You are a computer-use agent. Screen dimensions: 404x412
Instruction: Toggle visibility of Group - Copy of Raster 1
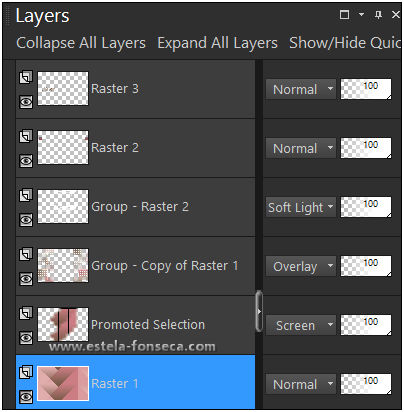point(26,279)
